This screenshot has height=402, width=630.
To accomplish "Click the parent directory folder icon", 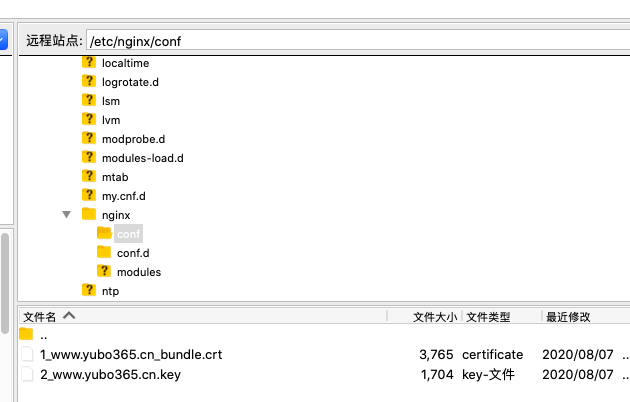I will click(x=26, y=334).
